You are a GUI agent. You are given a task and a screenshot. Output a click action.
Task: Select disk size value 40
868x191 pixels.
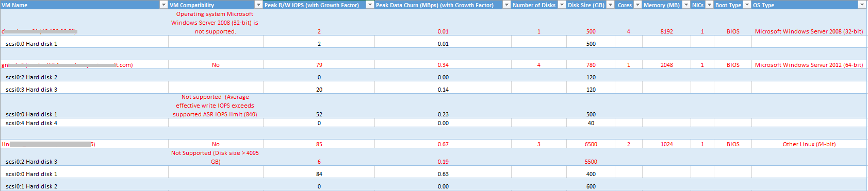(591, 123)
